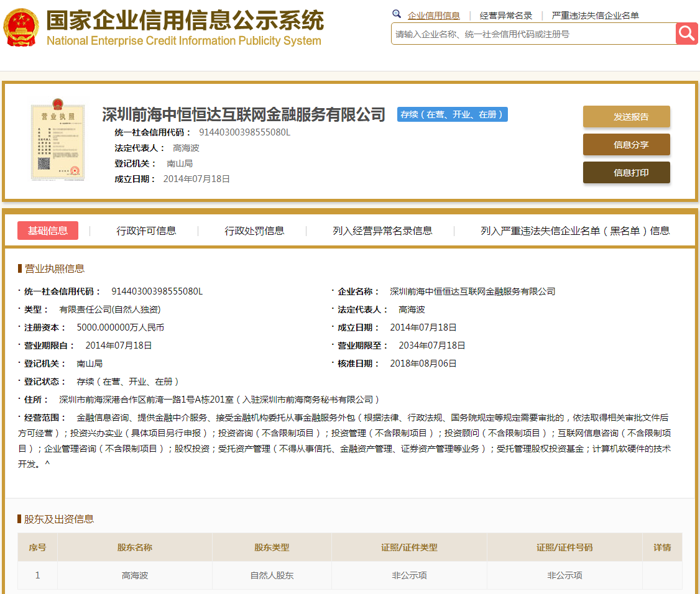Click the 国家企业信用信息公示系统 site title
Viewport: 700px width, 594px height.
click(185, 21)
